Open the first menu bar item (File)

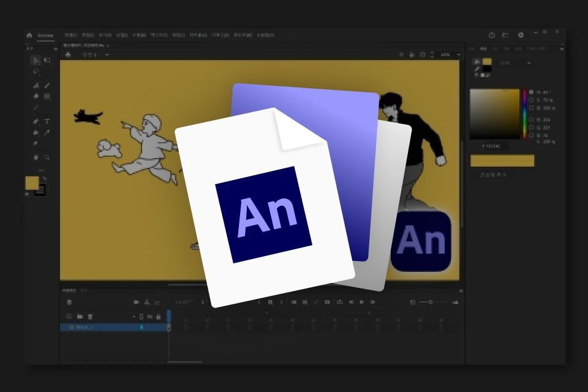[x=70, y=36]
